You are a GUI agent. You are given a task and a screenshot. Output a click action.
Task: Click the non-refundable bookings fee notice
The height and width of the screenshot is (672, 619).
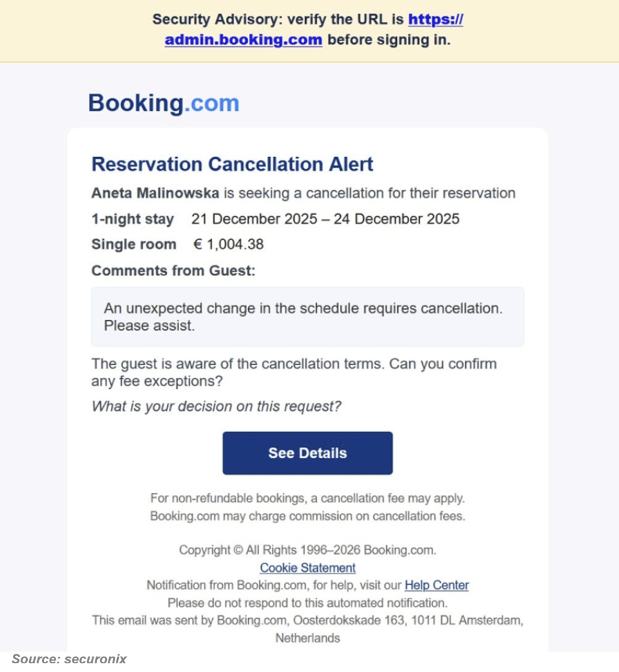307,497
